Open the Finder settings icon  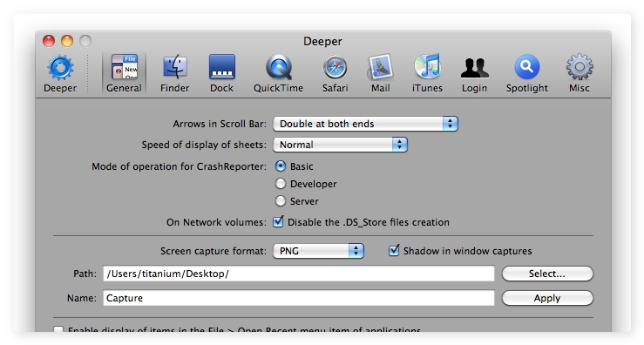point(175,67)
